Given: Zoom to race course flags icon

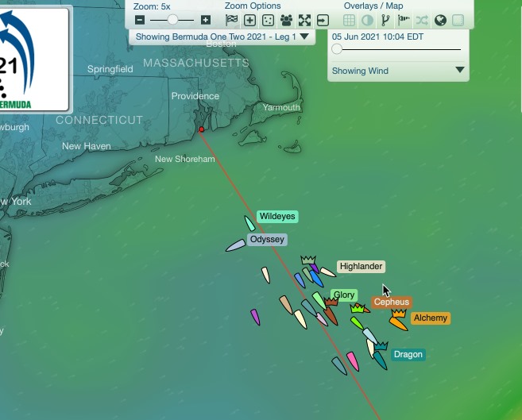Looking at the screenshot, I should [231, 20].
